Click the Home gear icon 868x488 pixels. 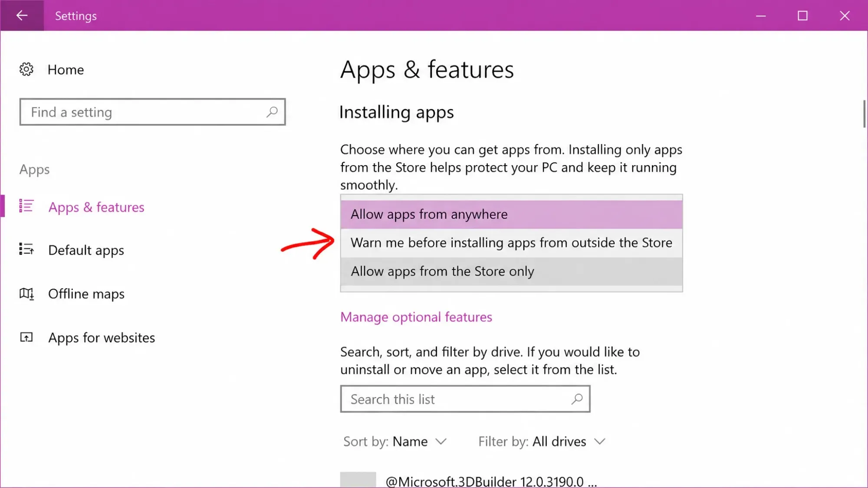pyautogui.click(x=26, y=69)
